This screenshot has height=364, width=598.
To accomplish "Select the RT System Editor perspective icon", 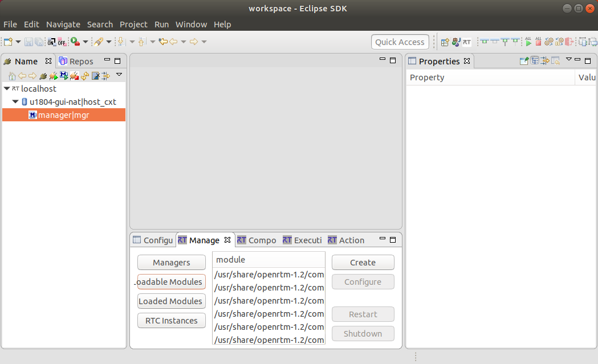I will [467, 41].
